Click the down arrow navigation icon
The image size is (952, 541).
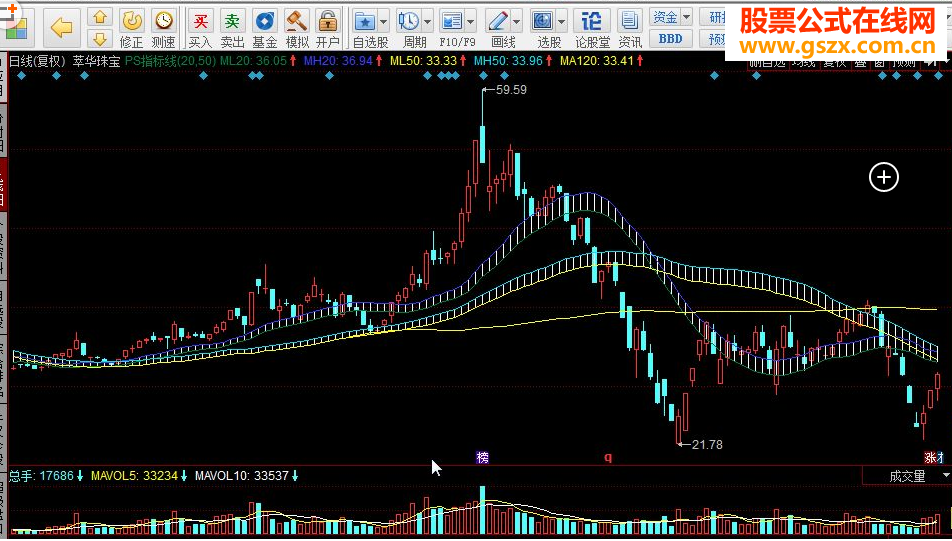point(100,39)
